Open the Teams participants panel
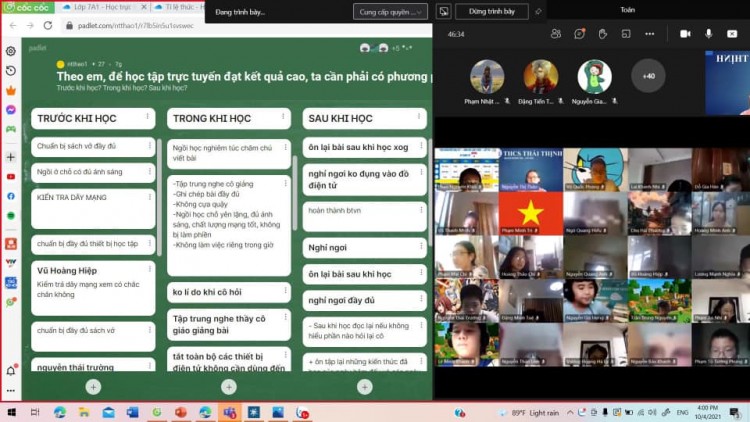750x422 pixels. (x=556, y=33)
